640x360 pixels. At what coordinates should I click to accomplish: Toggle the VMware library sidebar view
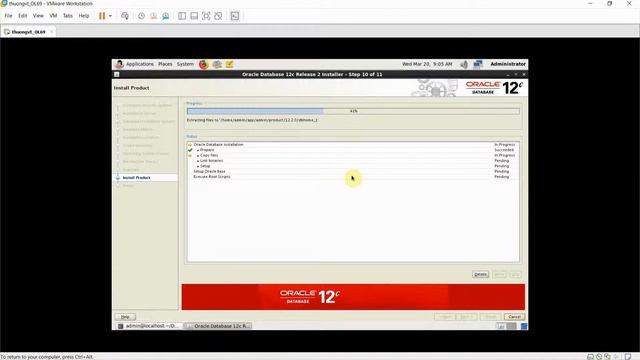[x=182, y=16]
